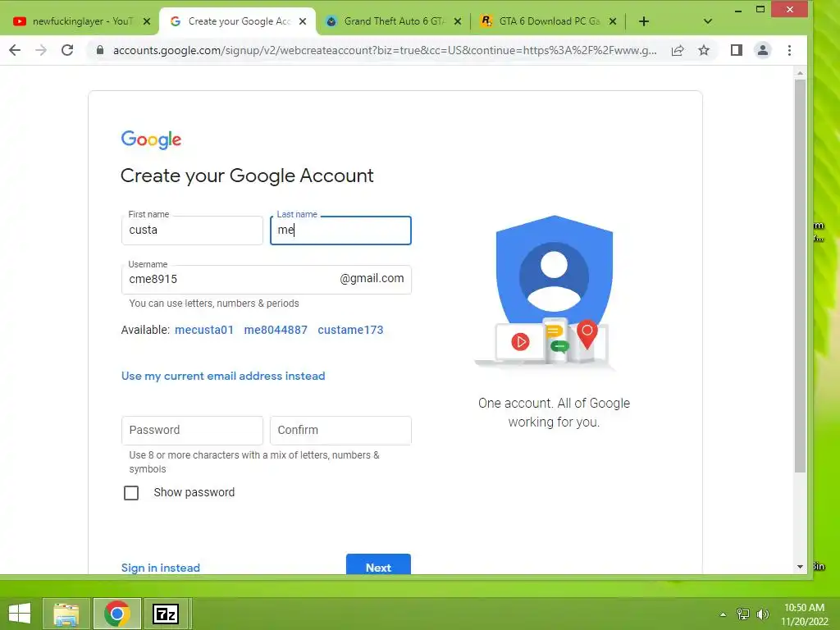Open a new tab
Image resolution: width=840 pixels, height=630 pixels.
tap(644, 21)
